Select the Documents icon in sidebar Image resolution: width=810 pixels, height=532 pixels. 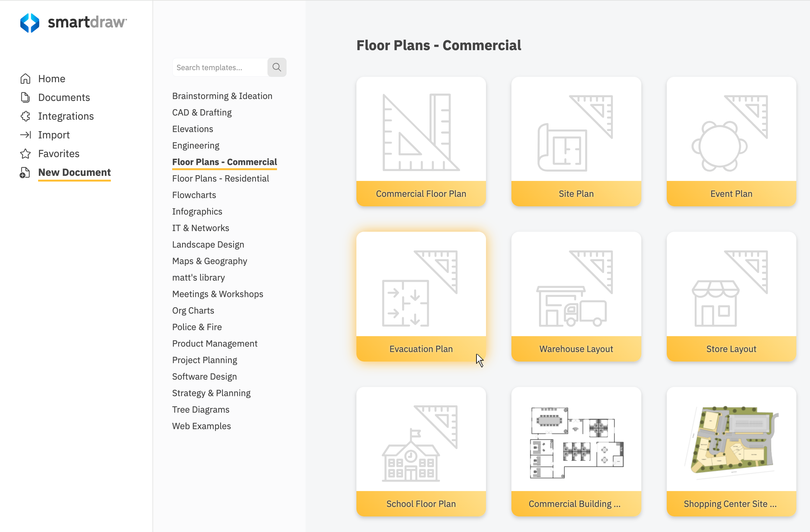(x=25, y=97)
